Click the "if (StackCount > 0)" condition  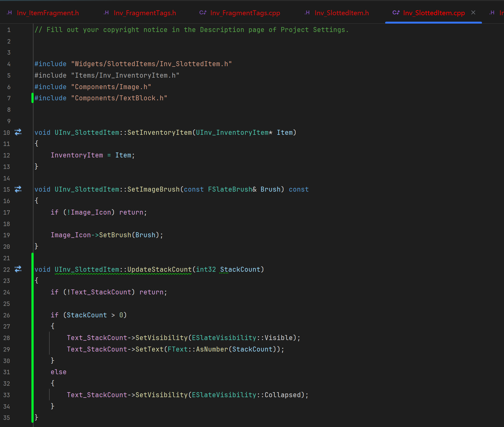tap(89, 315)
